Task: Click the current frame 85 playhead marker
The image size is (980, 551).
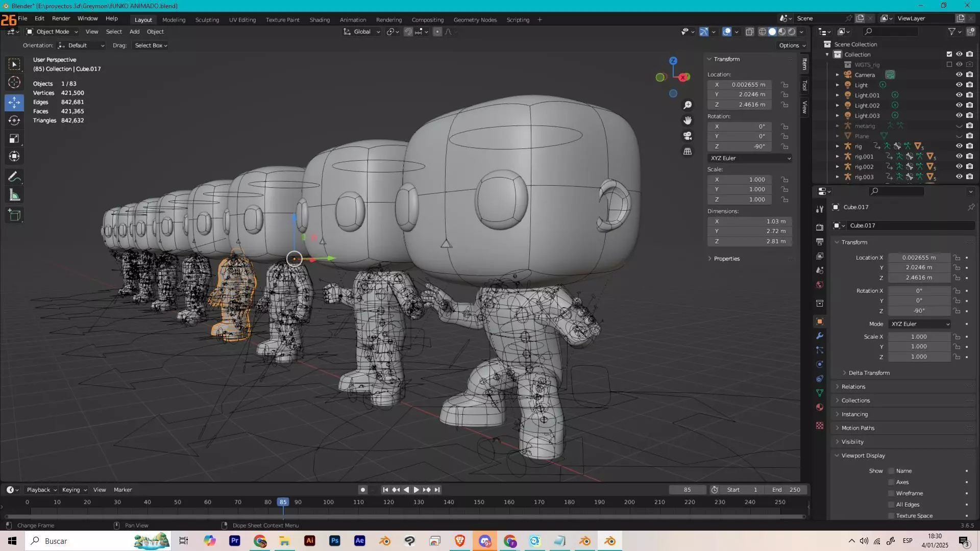Action: tap(283, 502)
